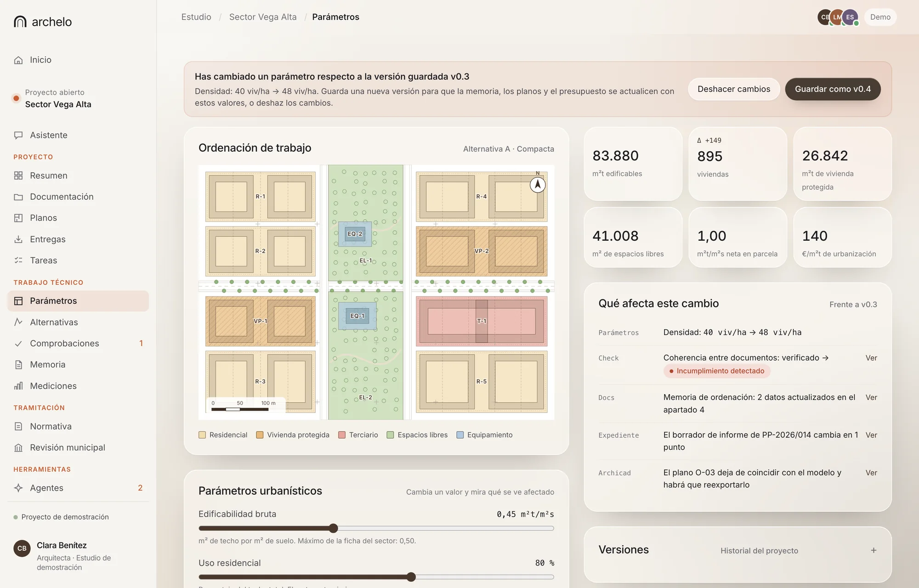Click the Memoria document icon
The image size is (919, 588).
tap(18, 365)
